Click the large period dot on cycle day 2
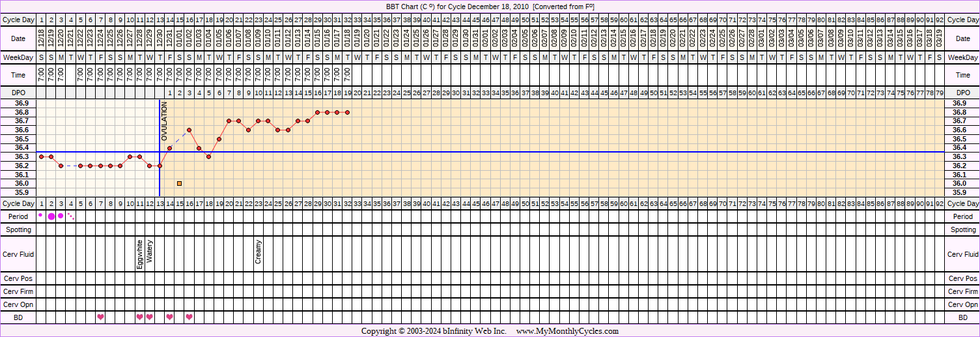This screenshot has height=337, width=980. [51, 216]
